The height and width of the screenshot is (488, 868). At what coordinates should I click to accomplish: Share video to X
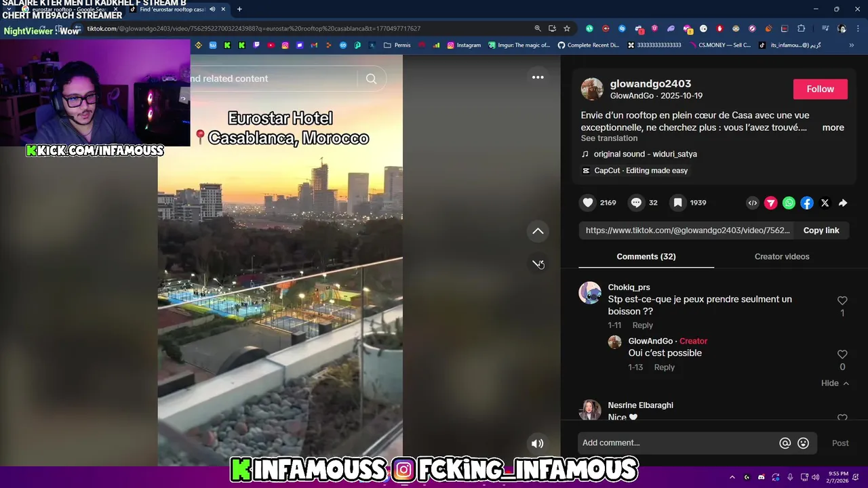pos(825,203)
